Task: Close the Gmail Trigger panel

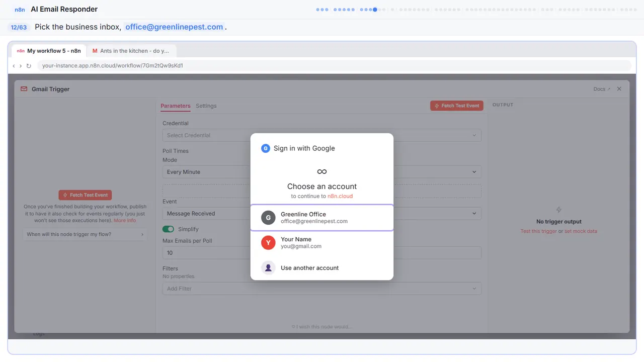Action: (619, 89)
